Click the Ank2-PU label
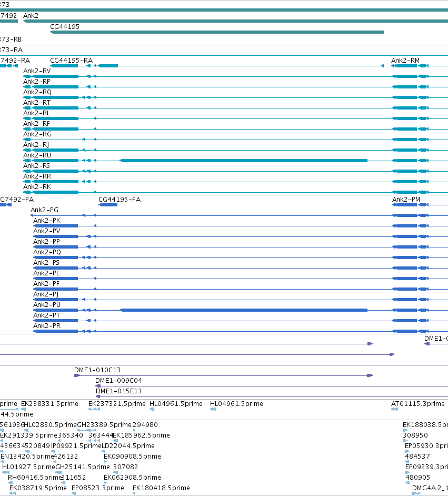The width and height of the screenshot is (448, 496). (x=47, y=305)
